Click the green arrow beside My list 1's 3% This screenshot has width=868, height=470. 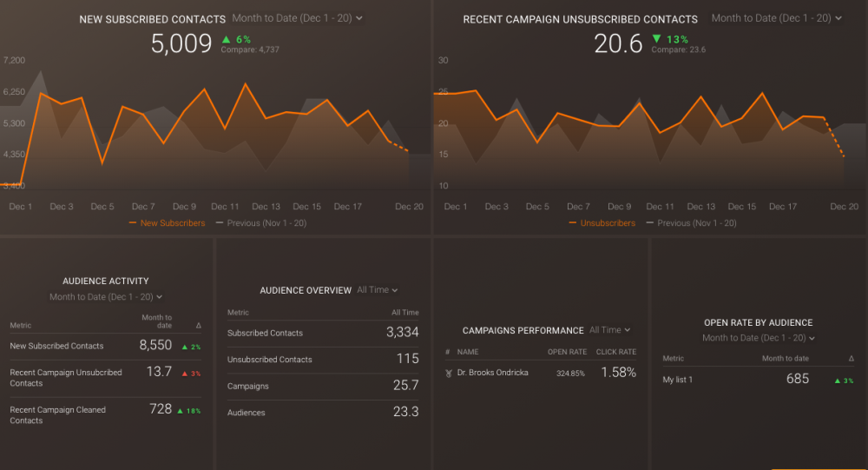click(x=838, y=381)
